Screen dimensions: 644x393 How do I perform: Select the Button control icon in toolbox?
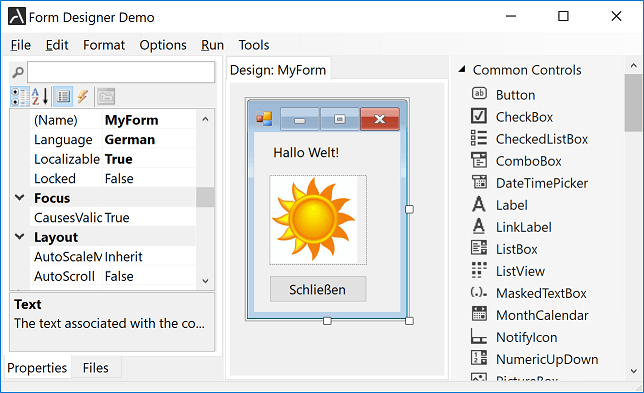(x=479, y=94)
